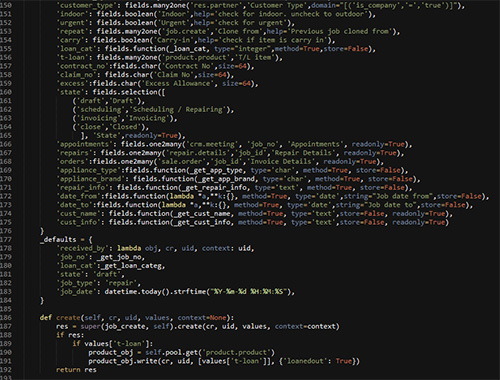Click the 'repeat' field key
500x380 pixels.
point(74,32)
